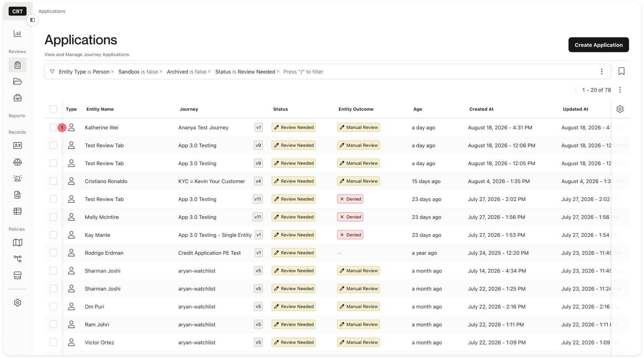
Task: Sort by the Status column header
Action: 280,109
